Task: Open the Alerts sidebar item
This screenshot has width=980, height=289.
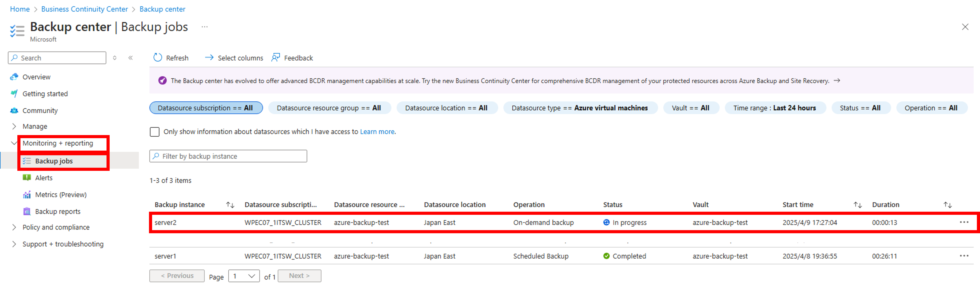Action: click(44, 177)
